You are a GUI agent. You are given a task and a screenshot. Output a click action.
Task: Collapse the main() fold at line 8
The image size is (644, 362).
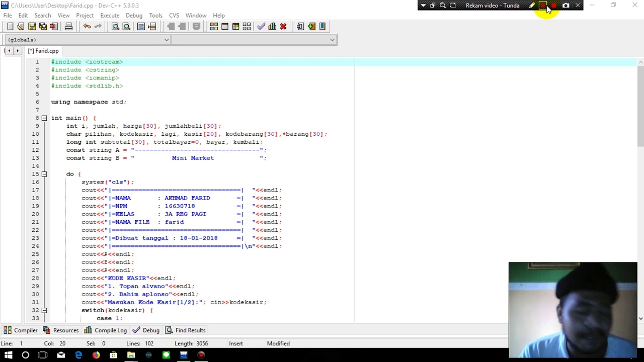pyautogui.click(x=44, y=118)
